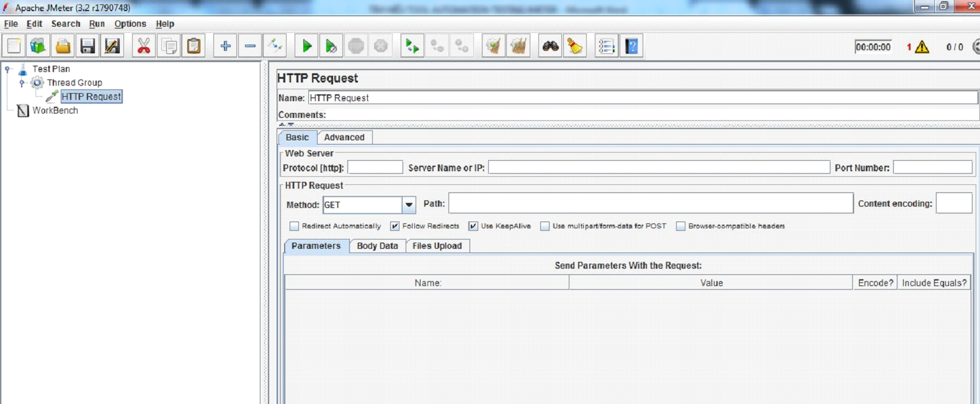Open the Templates icon in toolbar
The width and height of the screenshot is (980, 404).
pos(38,46)
